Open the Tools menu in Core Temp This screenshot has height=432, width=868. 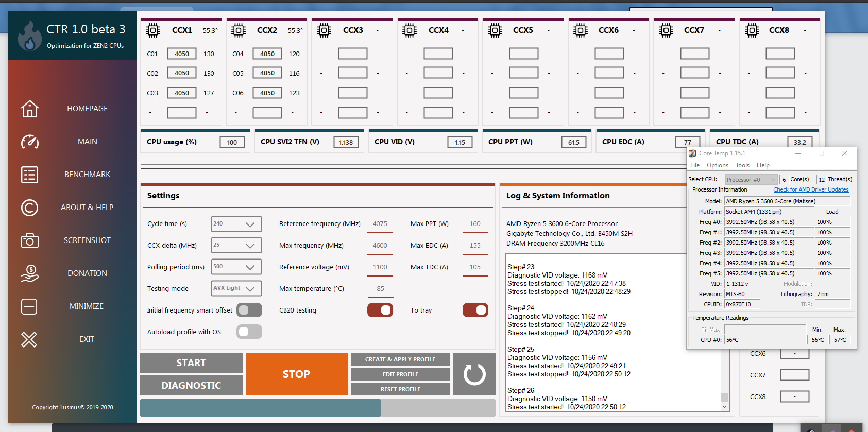[742, 165]
